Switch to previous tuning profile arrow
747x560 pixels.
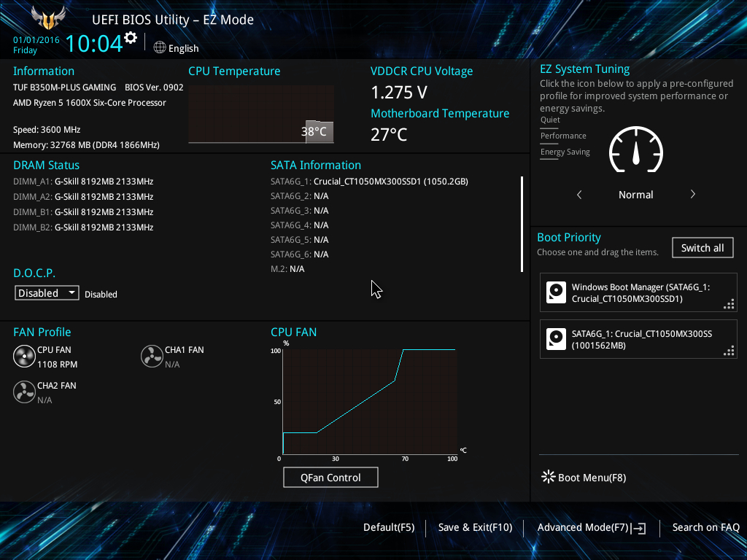579,194
